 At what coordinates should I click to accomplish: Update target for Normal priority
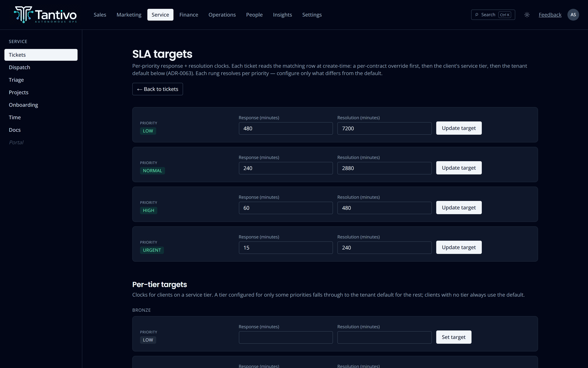pyautogui.click(x=459, y=168)
